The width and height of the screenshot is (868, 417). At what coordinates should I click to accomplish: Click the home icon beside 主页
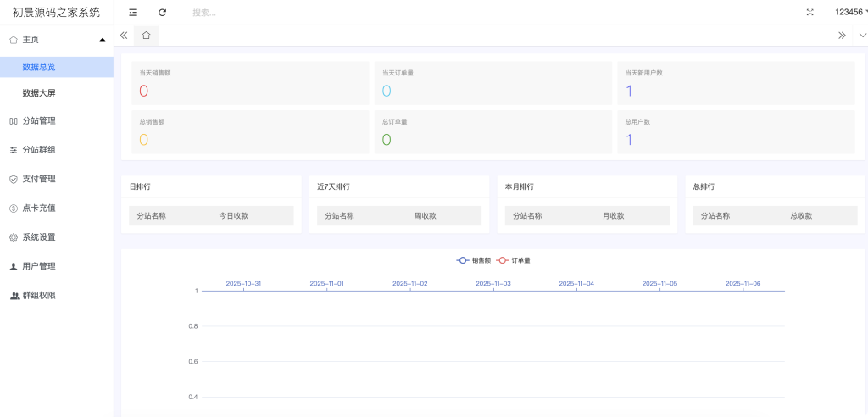pyautogui.click(x=14, y=40)
